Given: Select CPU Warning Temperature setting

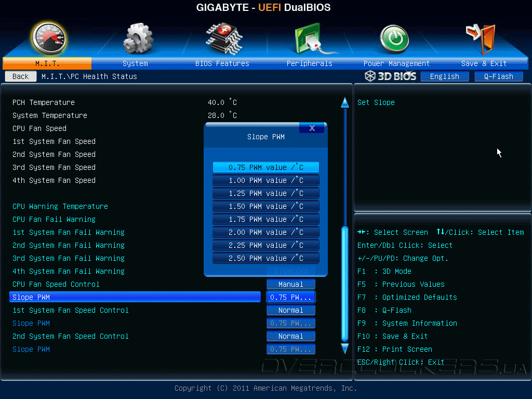Looking at the screenshot, I should [60, 206].
